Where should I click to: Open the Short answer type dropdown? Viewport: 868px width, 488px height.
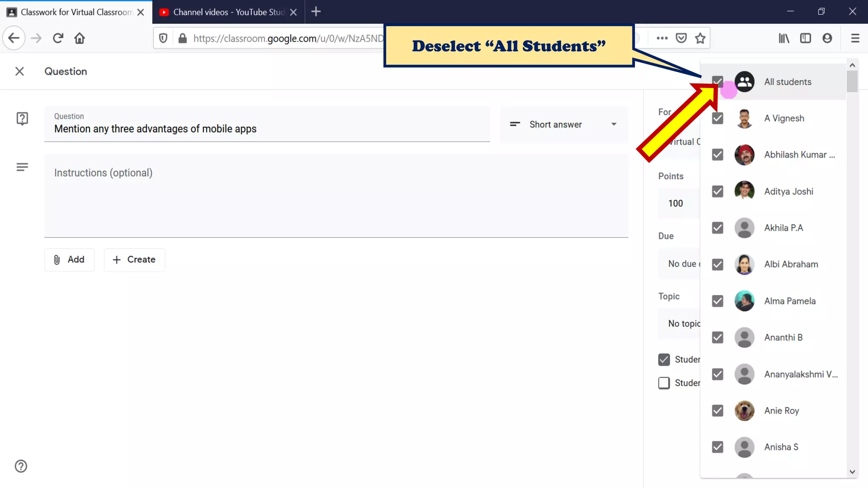(x=564, y=125)
